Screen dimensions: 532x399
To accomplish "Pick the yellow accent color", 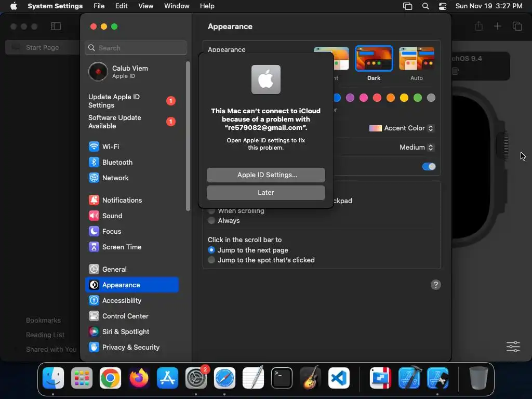I will pos(404,98).
